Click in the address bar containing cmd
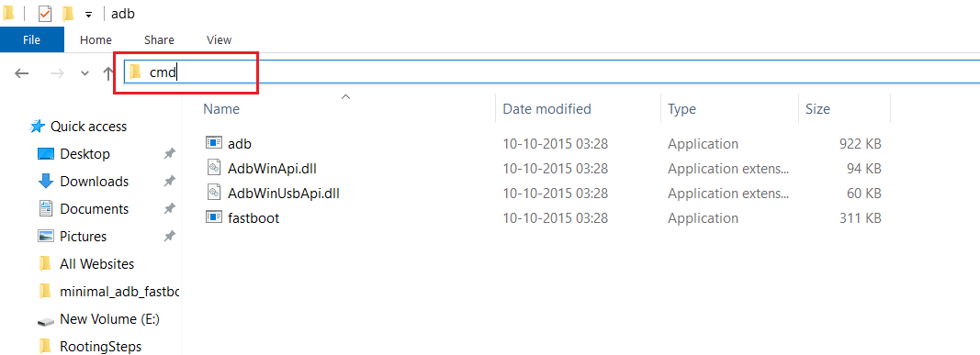This screenshot has width=980, height=355. pyautogui.click(x=552, y=73)
